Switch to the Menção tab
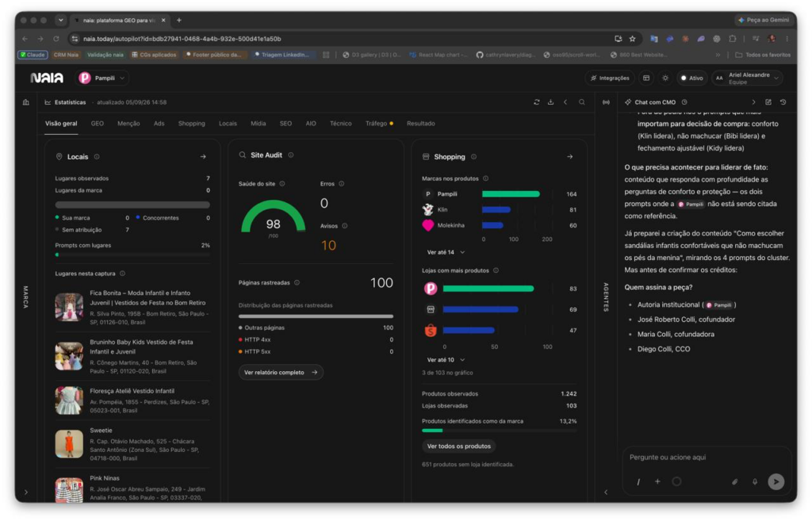This screenshot has width=812, height=521. [x=128, y=123]
